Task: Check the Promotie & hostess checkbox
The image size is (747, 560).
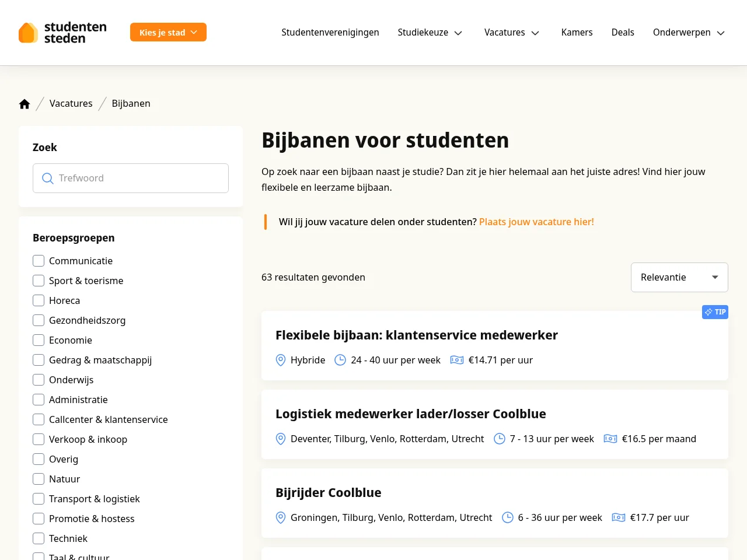Action: coord(39,519)
